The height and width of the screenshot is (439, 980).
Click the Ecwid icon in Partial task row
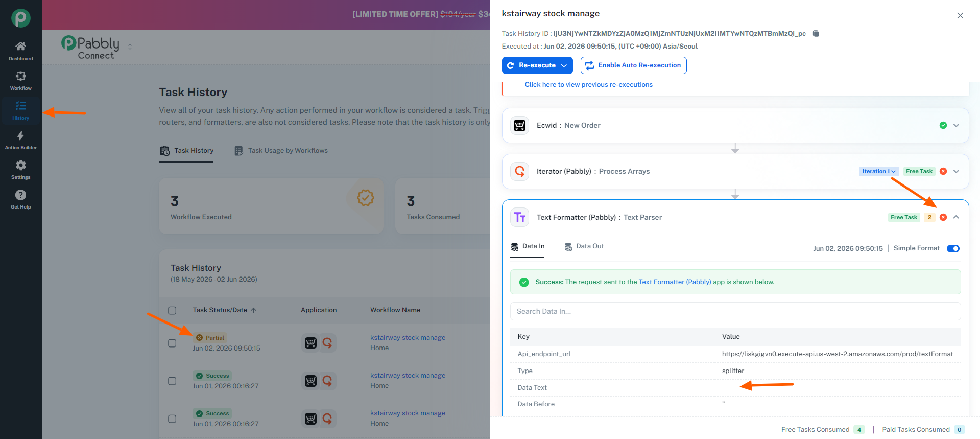[310, 343]
